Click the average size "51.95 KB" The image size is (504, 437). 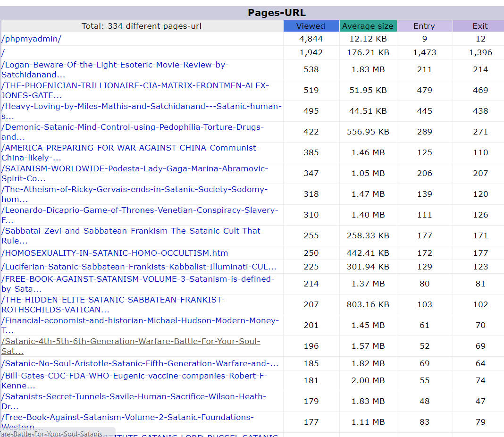[x=368, y=90]
